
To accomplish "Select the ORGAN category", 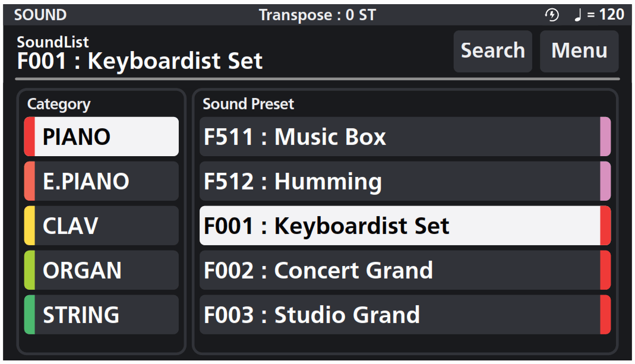I will [101, 270].
